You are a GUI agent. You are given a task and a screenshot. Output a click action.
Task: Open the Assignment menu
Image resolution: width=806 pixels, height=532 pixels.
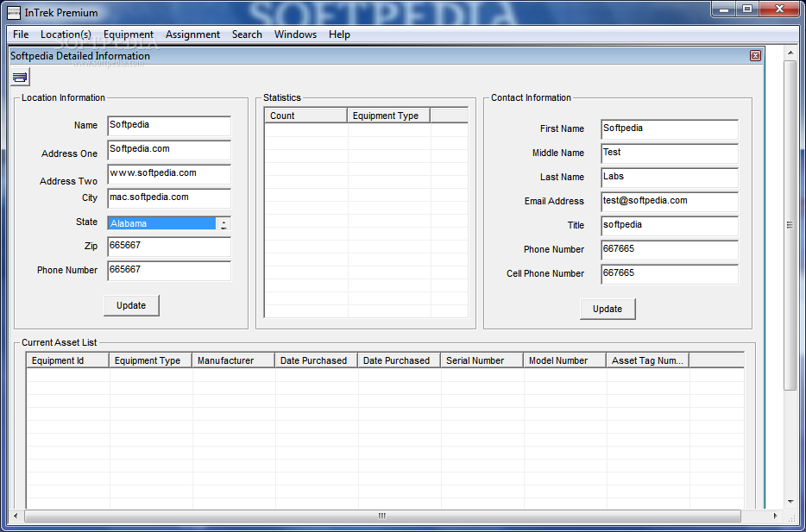point(192,34)
